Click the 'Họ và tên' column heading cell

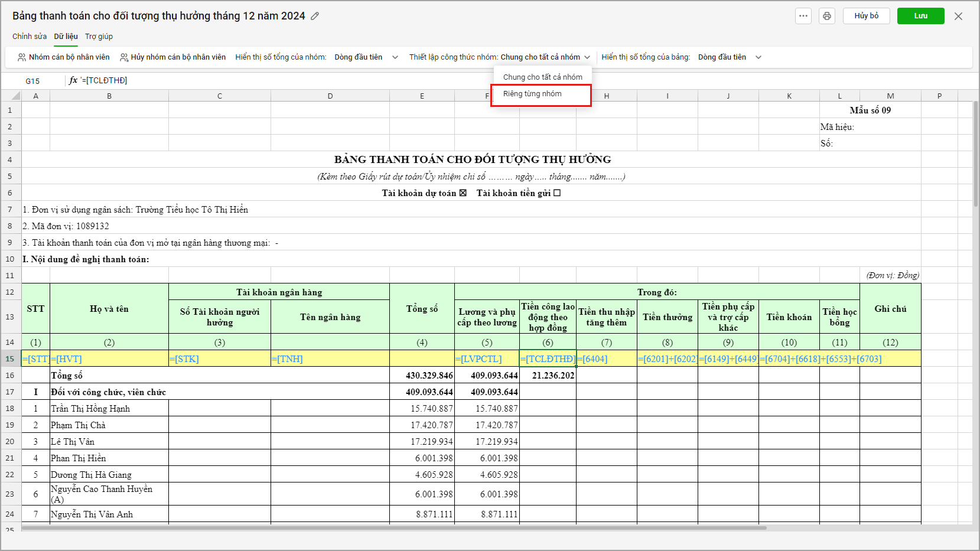click(x=109, y=308)
